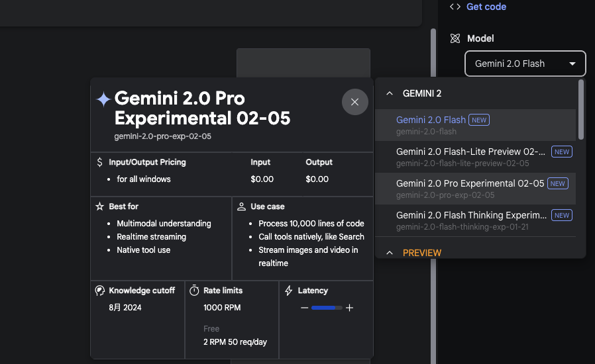Click the 'Free' tier label
The height and width of the screenshot is (364, 595).
[x=211, y=329]
